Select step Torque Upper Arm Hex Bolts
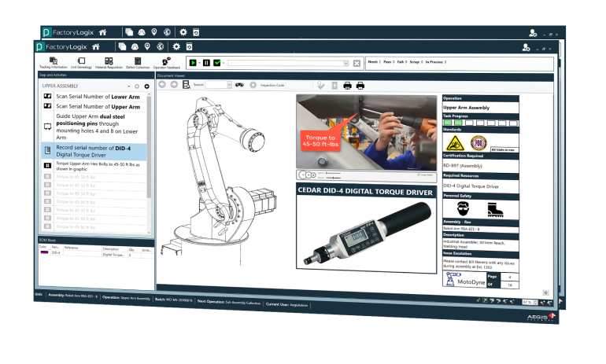 (94, 167)
